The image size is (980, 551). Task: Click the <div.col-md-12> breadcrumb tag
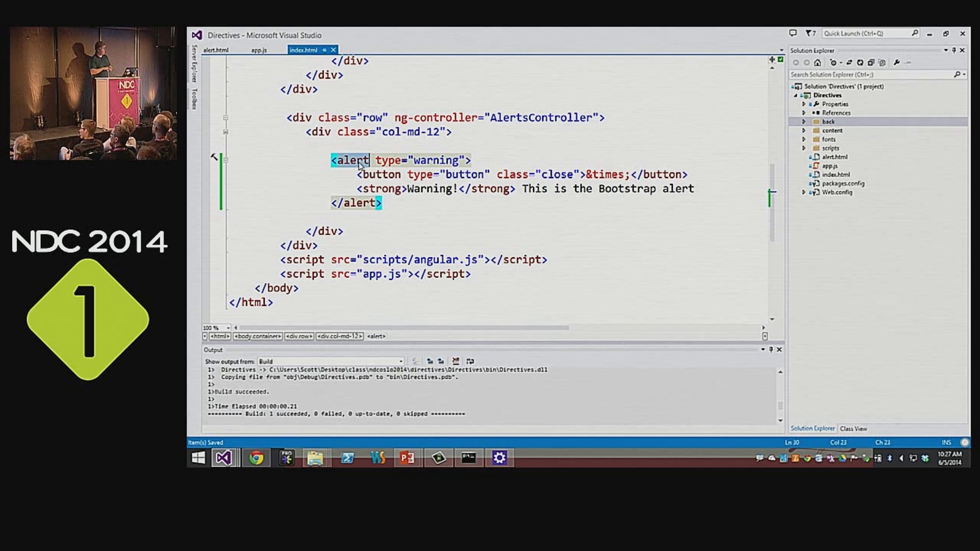[340, 336]
